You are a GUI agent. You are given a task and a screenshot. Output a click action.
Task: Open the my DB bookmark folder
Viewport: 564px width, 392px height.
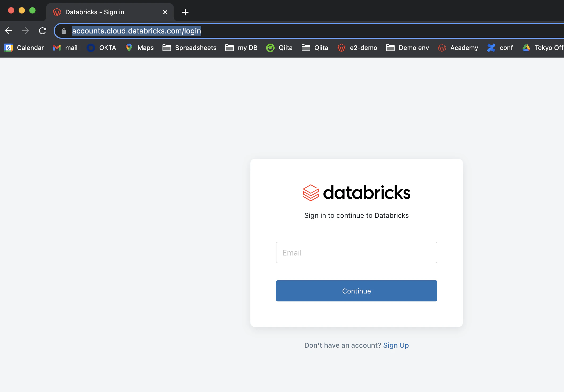pyautogui.click(x=241, y=48)
